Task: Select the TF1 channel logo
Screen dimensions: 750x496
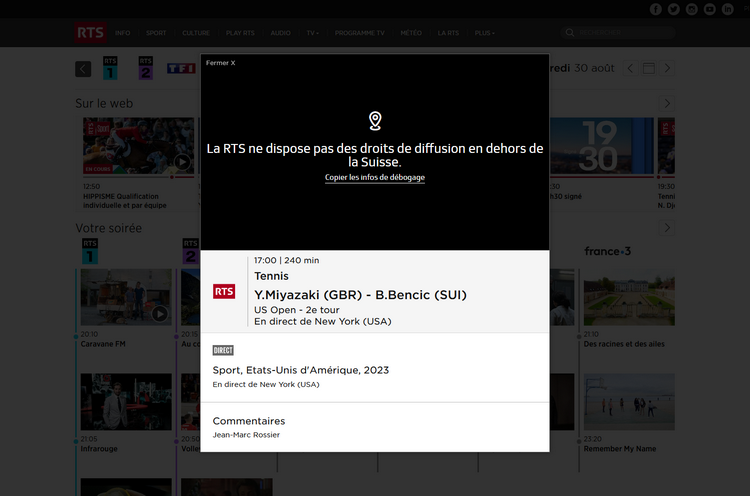Action: tap(181, 68)
